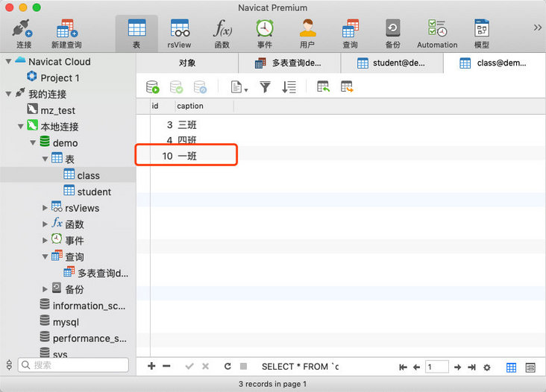Image resolution: width=546 pixels, height=392 pixels.
Task: Open the page settings gear
Action: (487, 367)
